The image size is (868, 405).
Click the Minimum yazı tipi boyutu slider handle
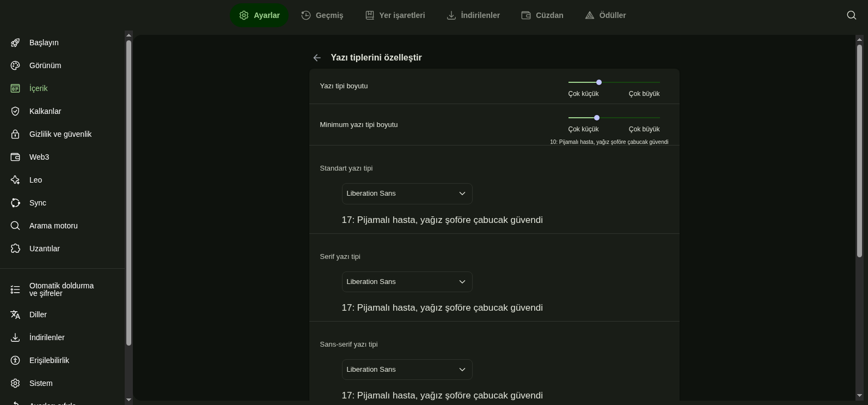pos(597,118)
